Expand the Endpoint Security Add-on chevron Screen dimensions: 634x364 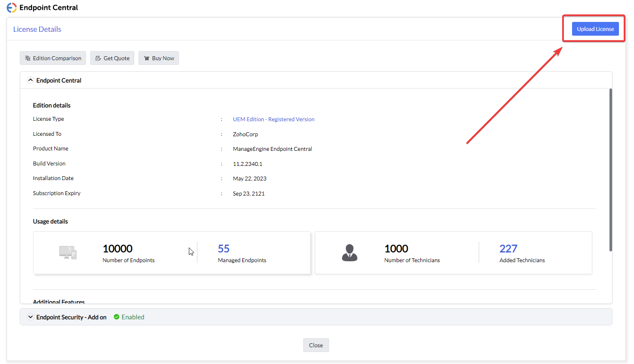point(31,317)
